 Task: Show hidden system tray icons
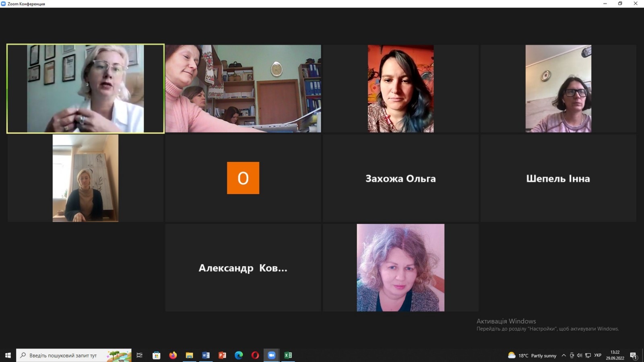point(563,356)
